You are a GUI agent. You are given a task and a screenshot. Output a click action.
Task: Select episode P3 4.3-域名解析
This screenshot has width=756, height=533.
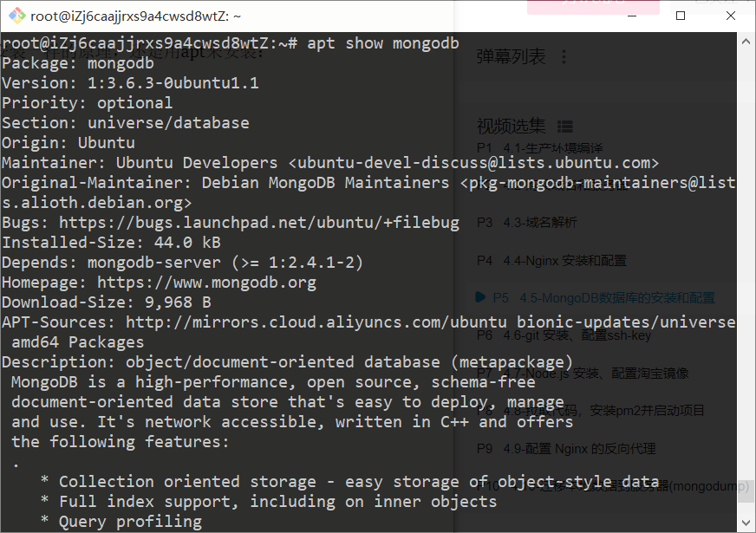pos(526,223)
